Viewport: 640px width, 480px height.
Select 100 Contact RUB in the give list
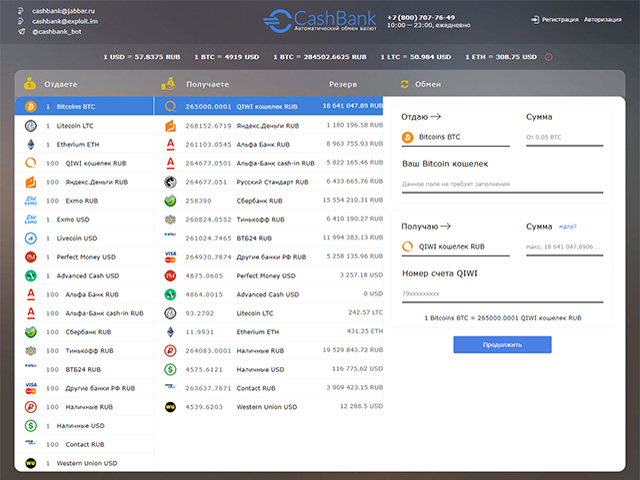click(84, 444)
